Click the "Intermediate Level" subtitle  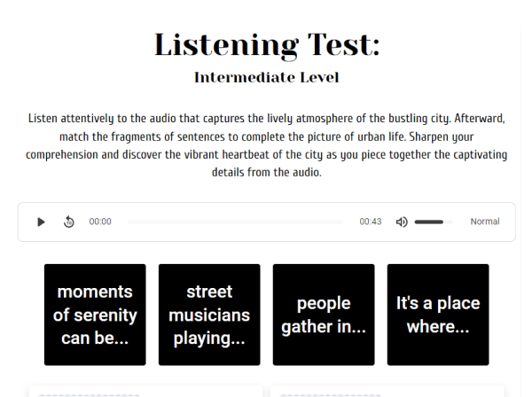click(x=266, y=78)
